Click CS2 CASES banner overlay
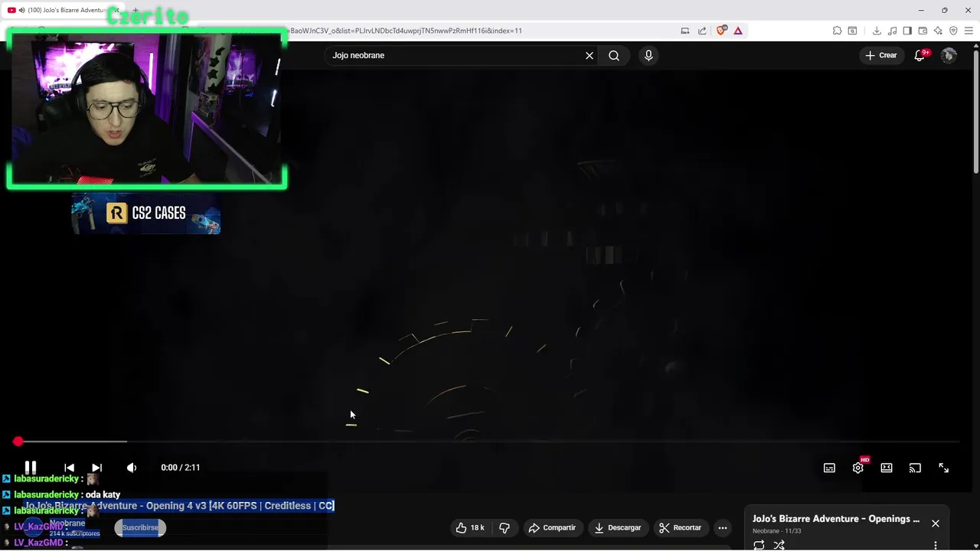 click(146, 214)
